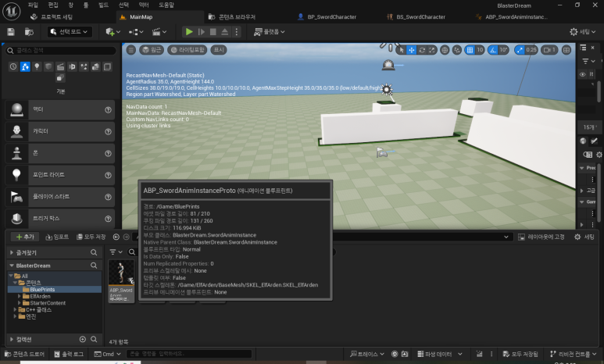Toggle rotation angle snapping in viewport
This screenshot has height=364, width=604.
(493, 50)
